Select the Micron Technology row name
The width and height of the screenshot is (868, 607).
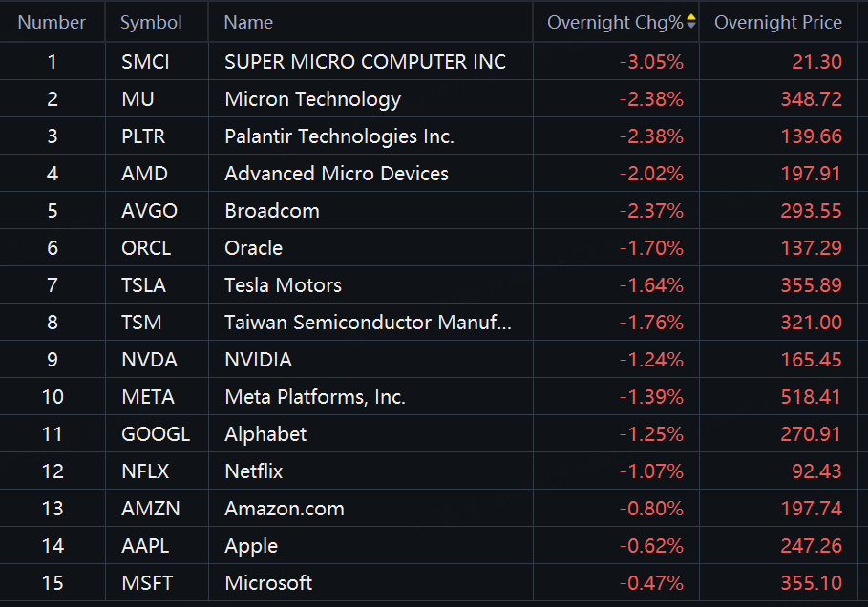click(x=312, y=99)
